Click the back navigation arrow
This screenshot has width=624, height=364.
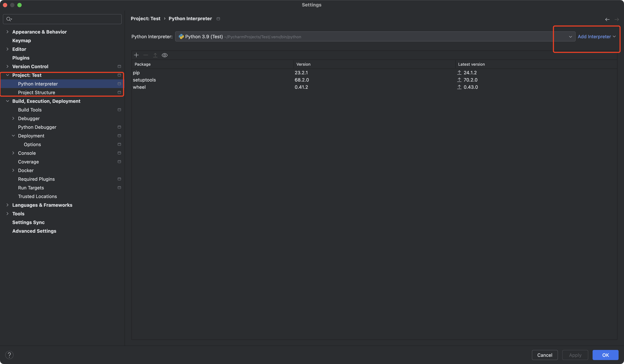607,19
